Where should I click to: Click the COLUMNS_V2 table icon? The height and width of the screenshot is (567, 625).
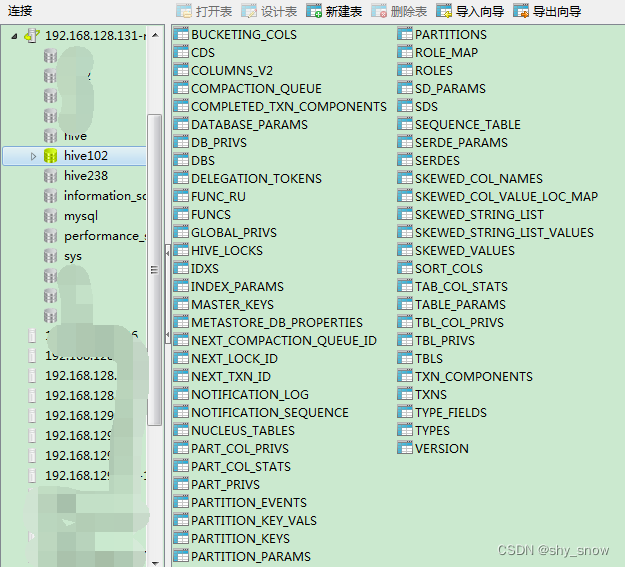181,70
